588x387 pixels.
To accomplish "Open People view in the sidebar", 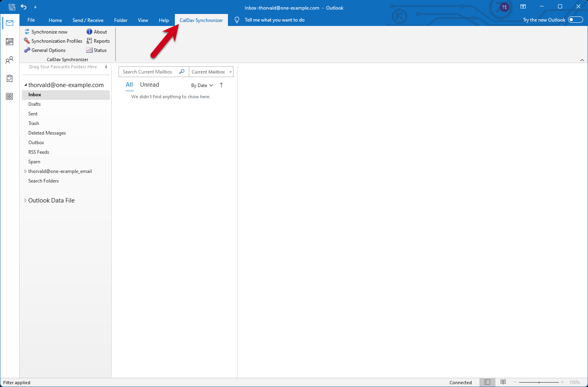I will pos(10,60).
